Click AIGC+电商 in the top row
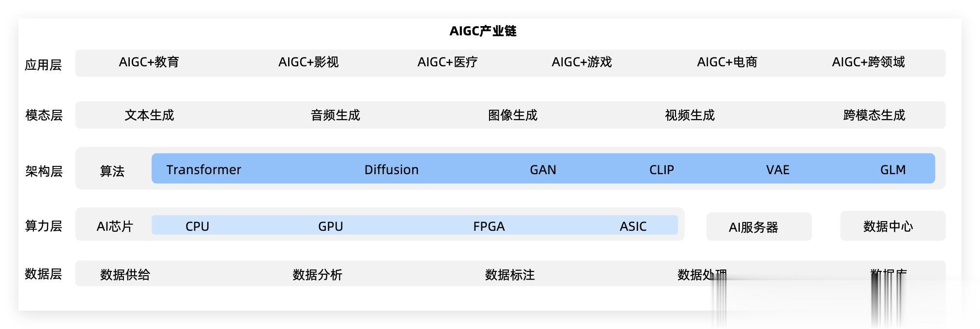The width and height of the screenshot is (980, 329). tap(727, 62)
